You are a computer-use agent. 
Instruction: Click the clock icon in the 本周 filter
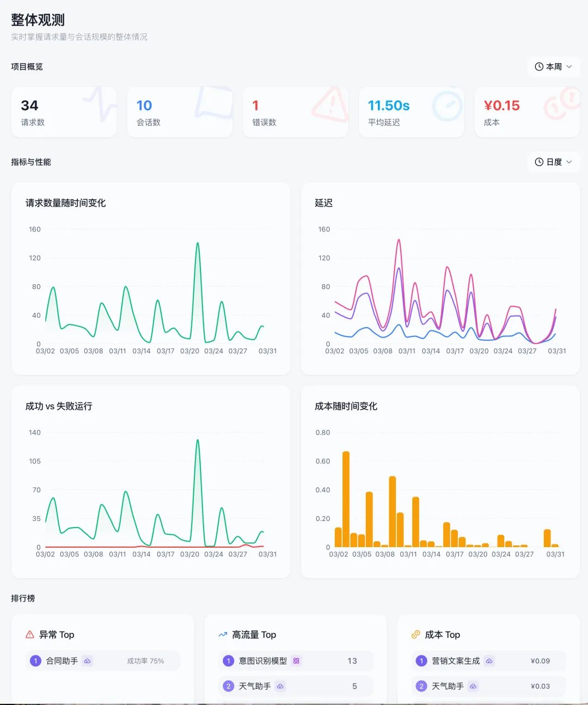pos(538,66)
